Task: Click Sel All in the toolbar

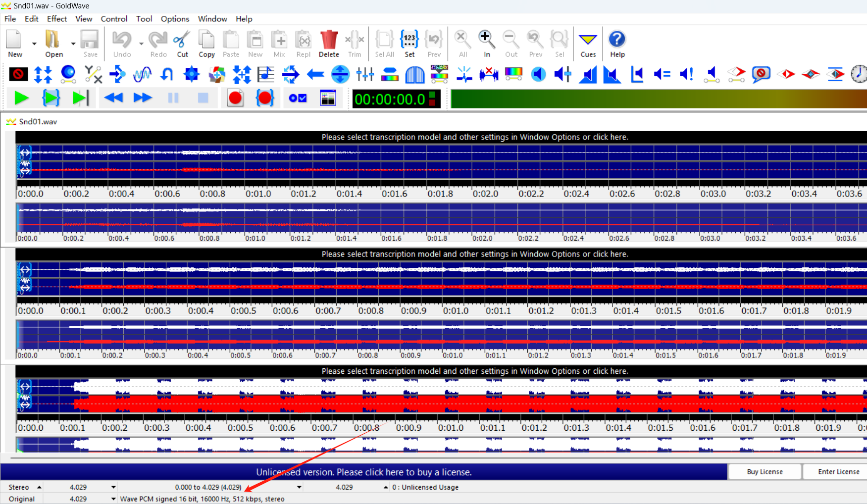Action: [385, 44]
